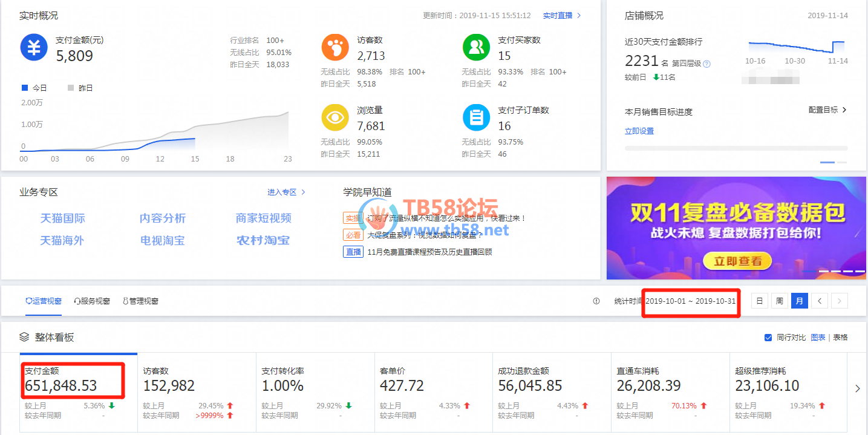Screen dimensions: 868x435
Task: Click the 运营视窗 tab icon
Action: point(28,301)
